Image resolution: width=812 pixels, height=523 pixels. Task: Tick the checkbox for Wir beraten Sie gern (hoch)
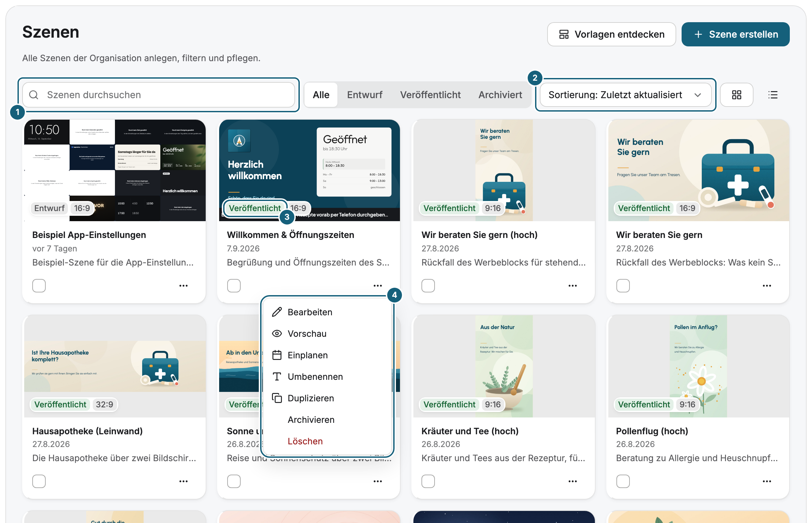428,286
